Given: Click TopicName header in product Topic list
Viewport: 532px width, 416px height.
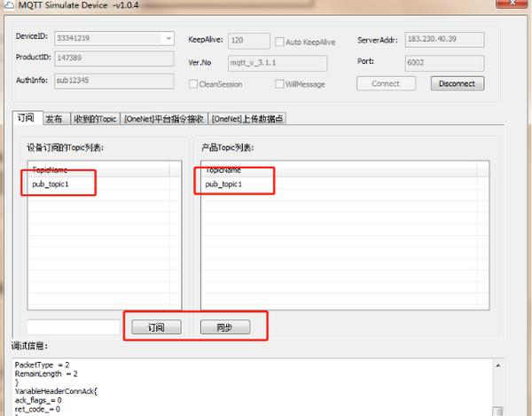Looking at the screenshot, I should [340, 170].
